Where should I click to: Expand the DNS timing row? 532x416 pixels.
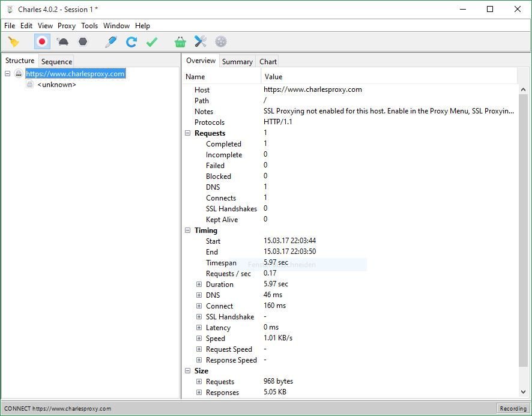[x=199, y=295]
